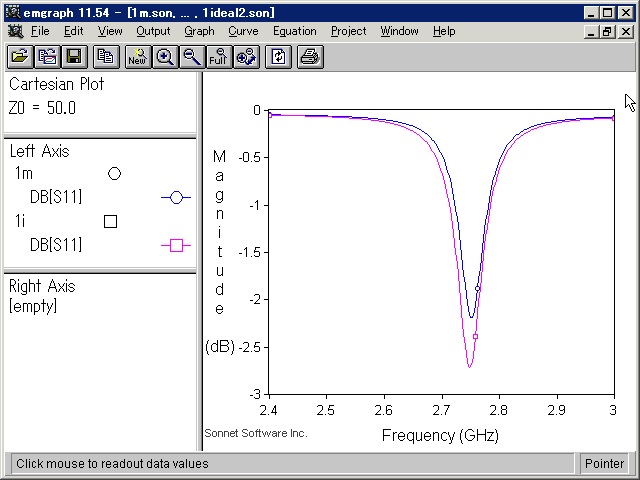Click the dynamic zoom toolbar icon
640x480 pixels.
246,57
